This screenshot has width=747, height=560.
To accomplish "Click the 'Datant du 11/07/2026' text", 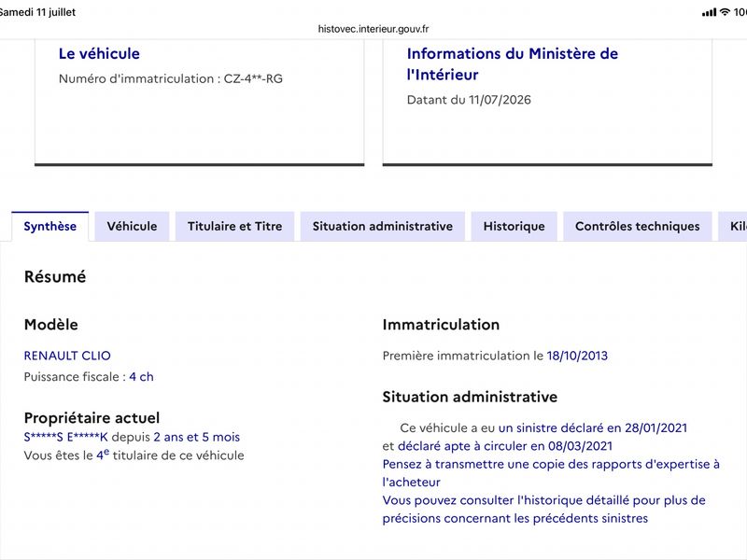I will tap(469, 100).
